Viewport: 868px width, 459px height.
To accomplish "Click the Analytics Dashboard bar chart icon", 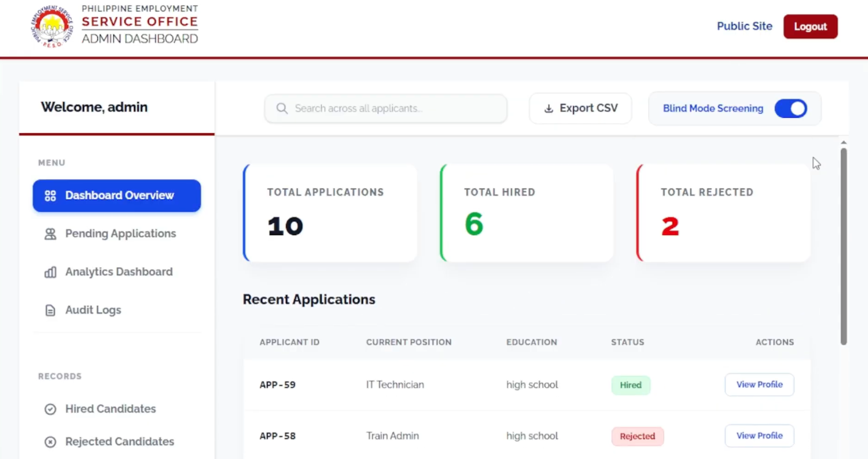I will click(x=50, y=272).
